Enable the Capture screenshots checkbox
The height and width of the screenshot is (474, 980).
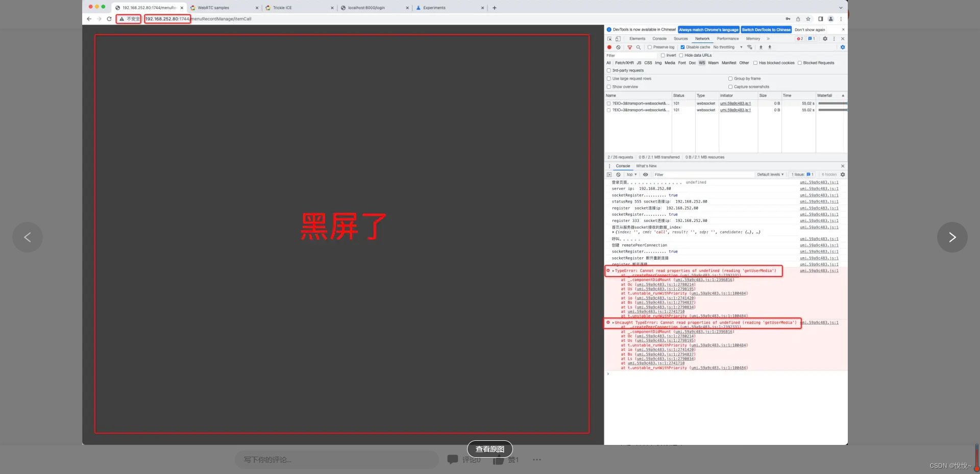[x=731, y=87]
